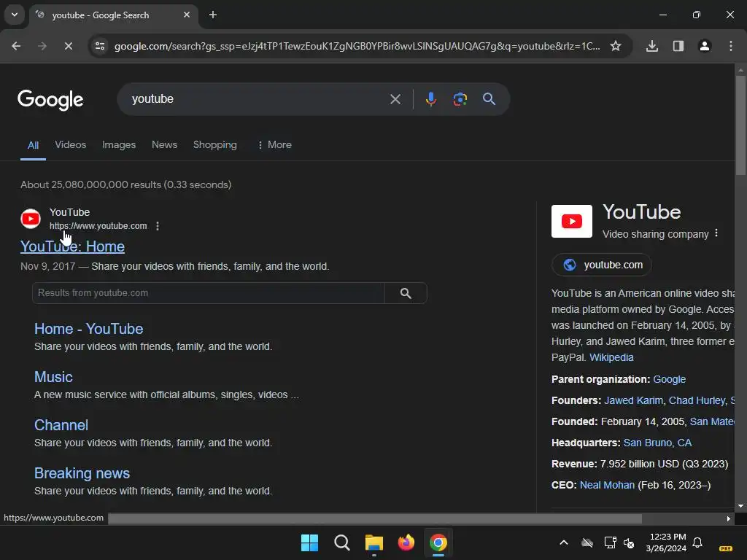Image resolution: width=747 pixels, height=560 pixels.
Task: Open the Channel sitelink
Action: [x=61, y=425]
